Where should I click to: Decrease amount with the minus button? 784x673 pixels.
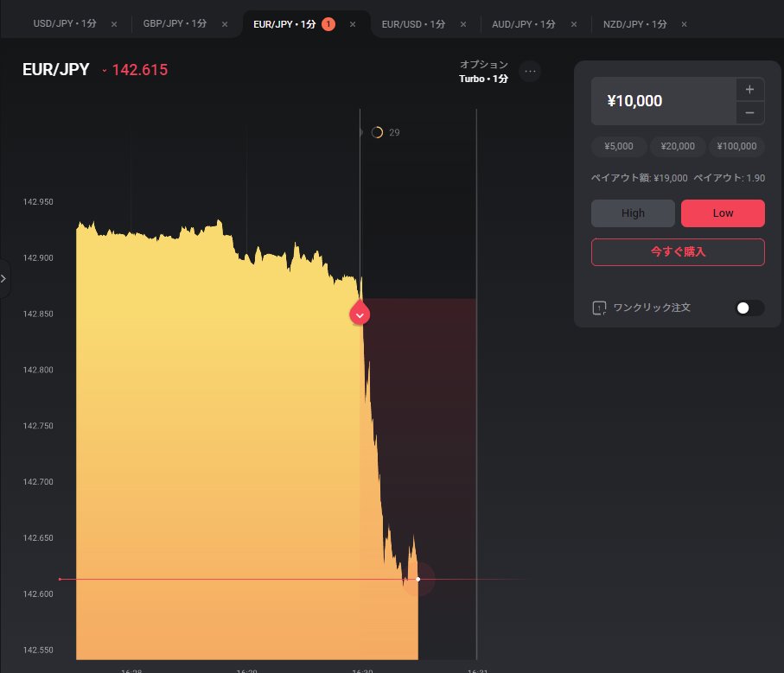749,113
